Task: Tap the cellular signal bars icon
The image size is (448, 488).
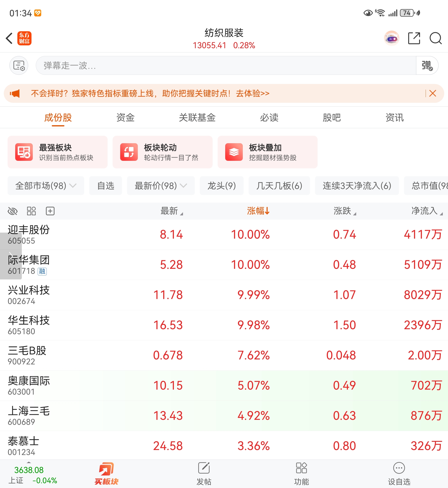Action: tap(393, 13)
